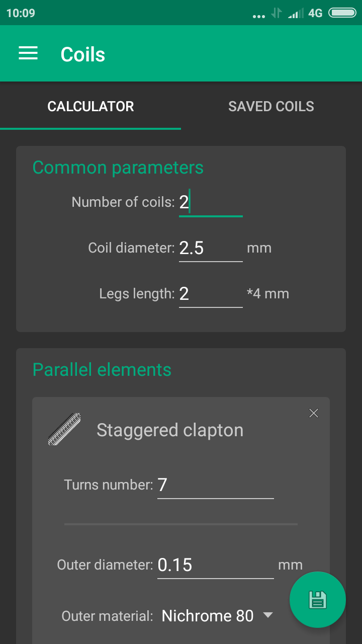Tap the signal strength bars icon
The width and height of the screenshot is (362, 644).
[x=296, y=14]
